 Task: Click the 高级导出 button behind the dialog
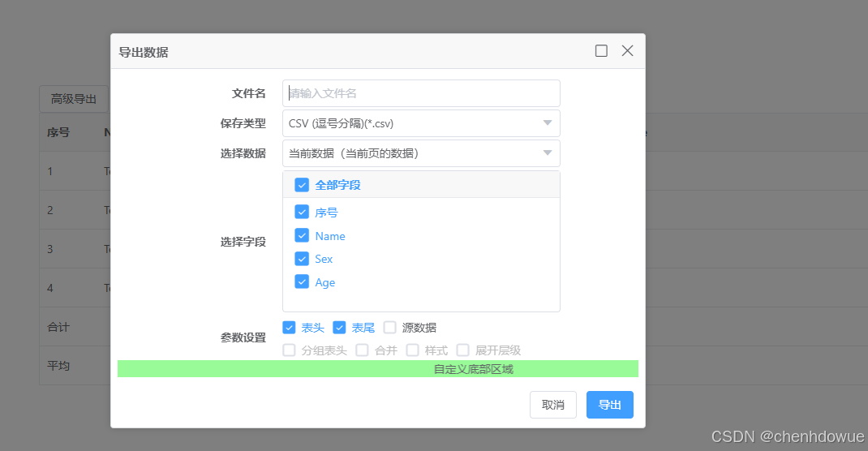[74, 99]
